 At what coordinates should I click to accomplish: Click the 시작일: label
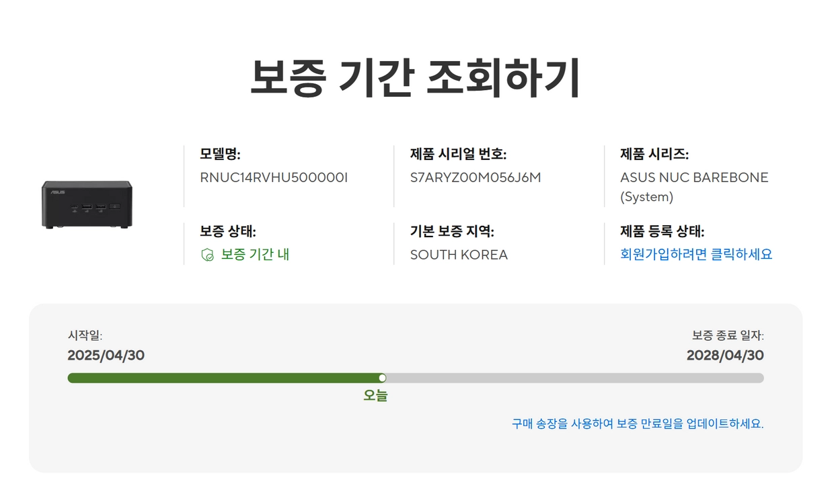coord(85,335)
